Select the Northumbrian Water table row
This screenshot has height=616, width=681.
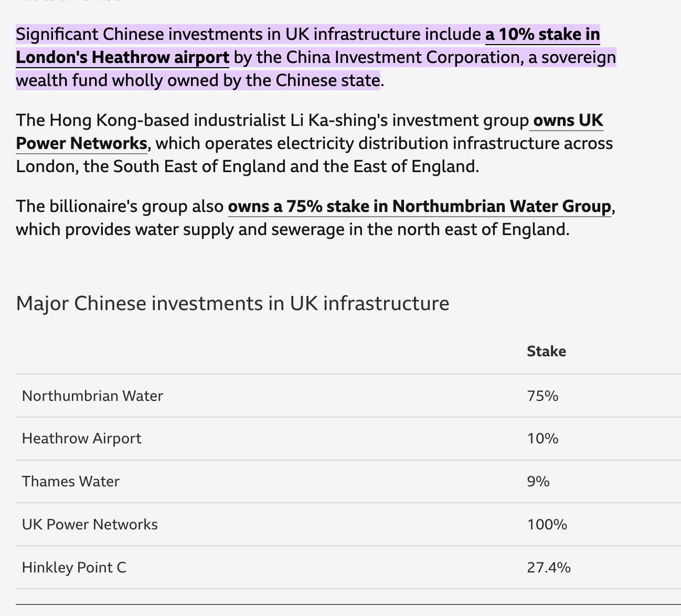[x=348, y=396]
